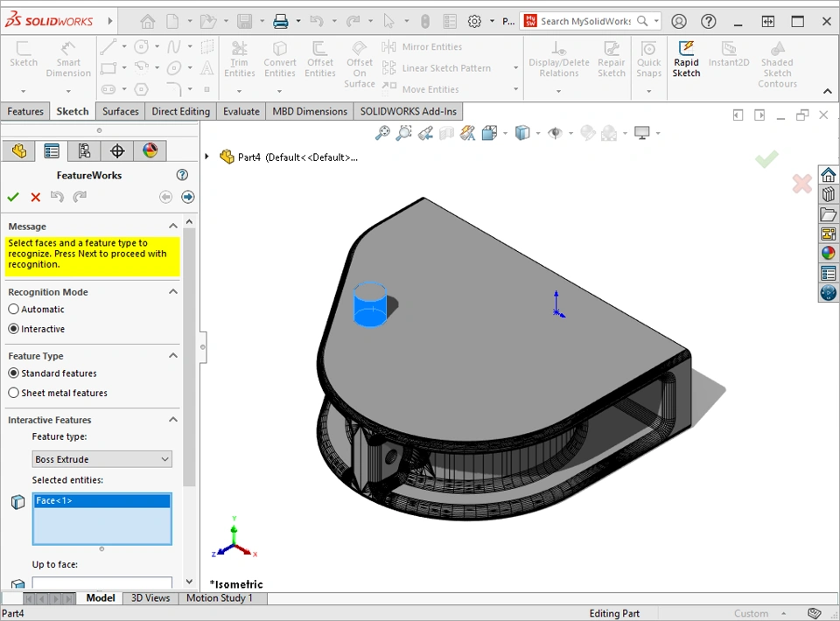Open the SOLIDWORKS Add-Ins tab
Viewport: 840px width, 621px height.
tap(409, 111)
